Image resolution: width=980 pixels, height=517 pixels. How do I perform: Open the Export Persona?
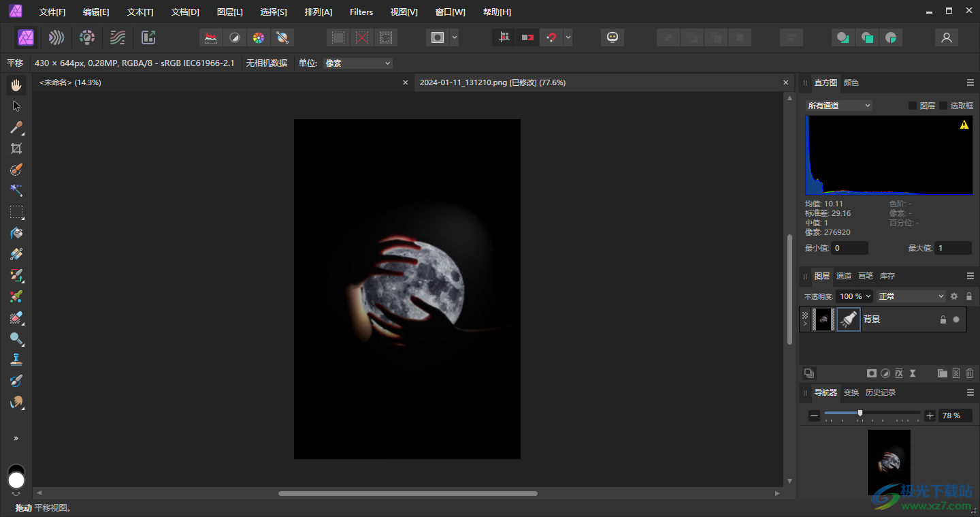pyautogui.click(x=148, y=37)
